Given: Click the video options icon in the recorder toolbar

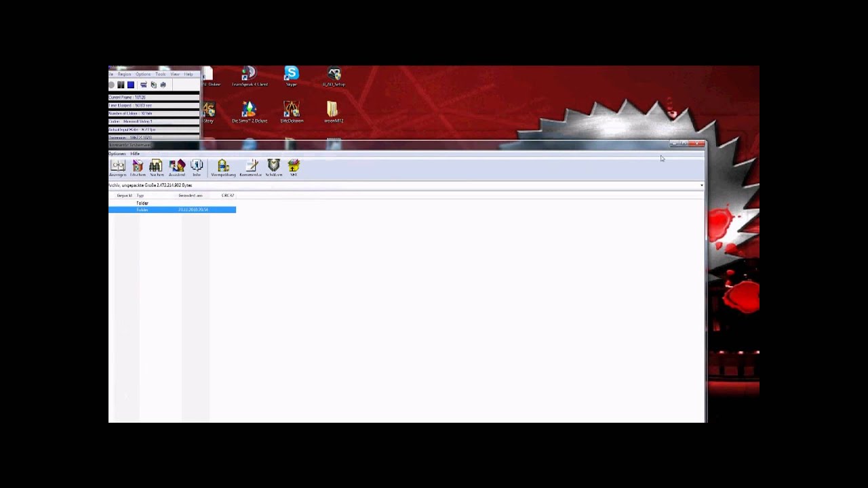Looking at the screenshot, I should click(153, 85).
